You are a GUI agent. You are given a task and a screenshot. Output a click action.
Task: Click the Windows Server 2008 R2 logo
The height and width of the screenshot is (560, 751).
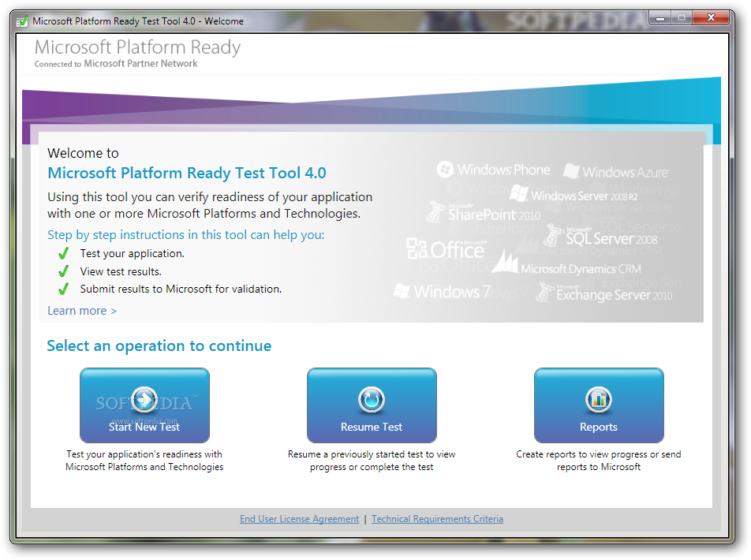[574, 195]
